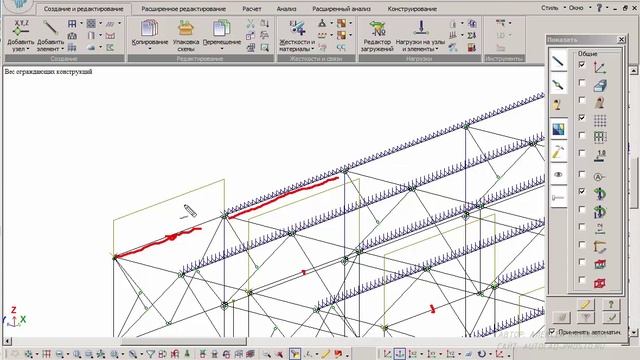Viewport: 640px width, 360px height.
Task: Open the Конструирование tab
Action: click(412, 9)
